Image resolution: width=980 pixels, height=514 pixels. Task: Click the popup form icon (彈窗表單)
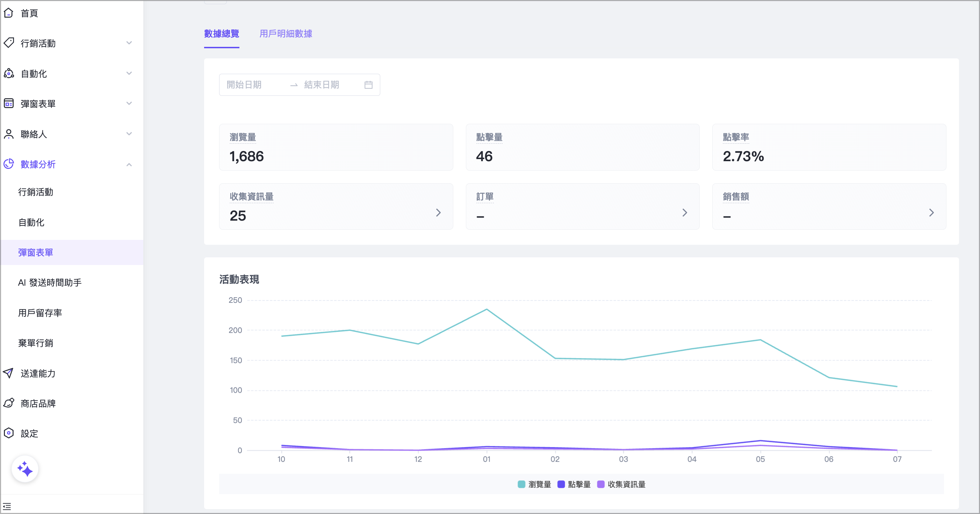[x=8, y=103]
